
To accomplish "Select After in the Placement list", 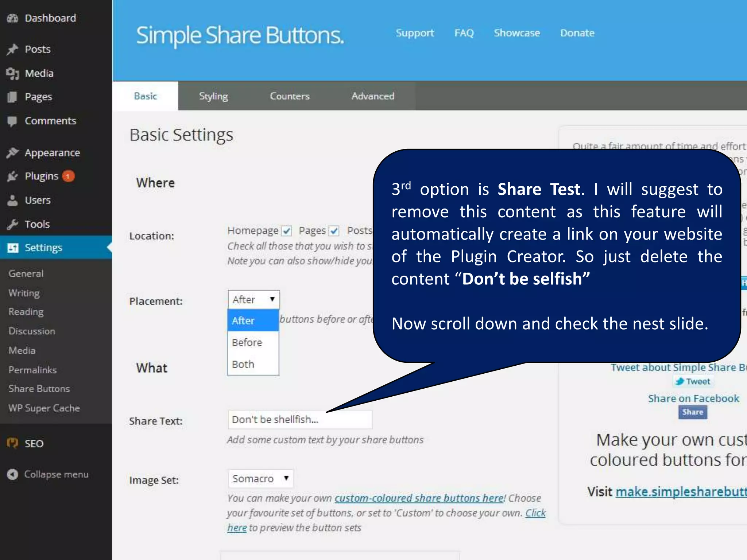I will 253,320.
